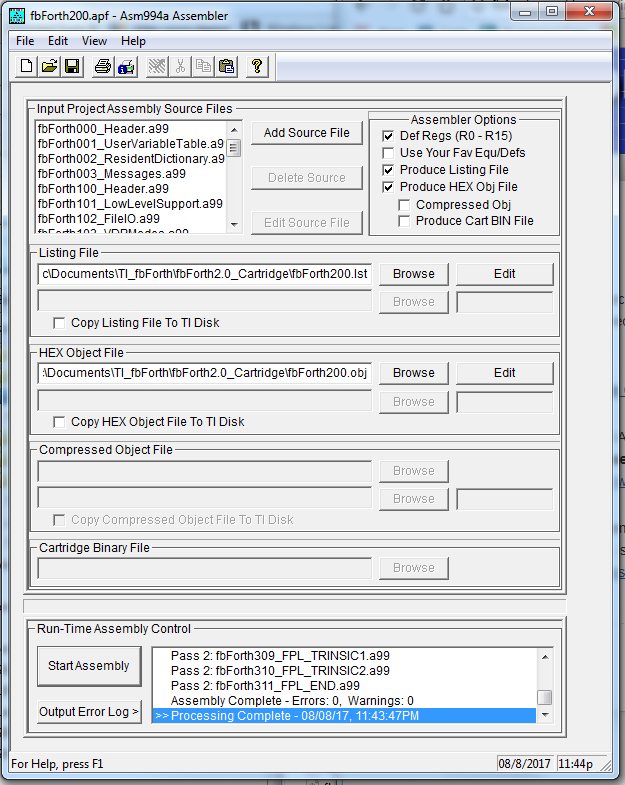Click source list scroll down arrow
This screenshot has height=785, width=625.
(x=234, y=225)
